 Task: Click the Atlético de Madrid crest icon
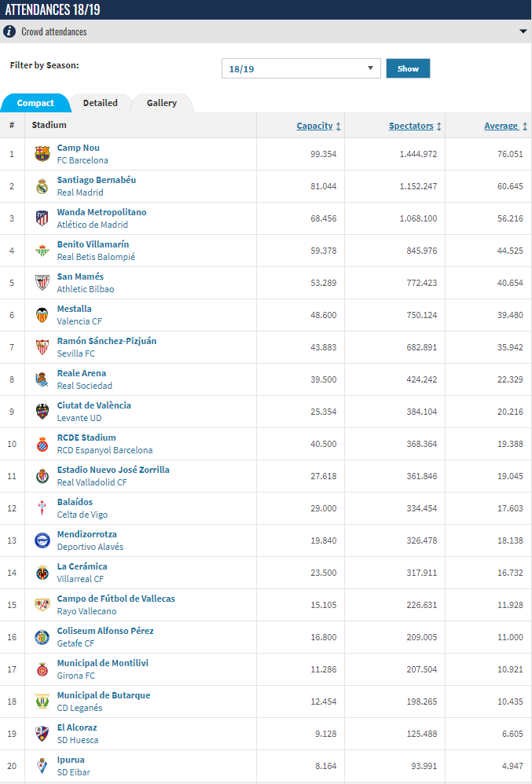[x=42, y=218]
